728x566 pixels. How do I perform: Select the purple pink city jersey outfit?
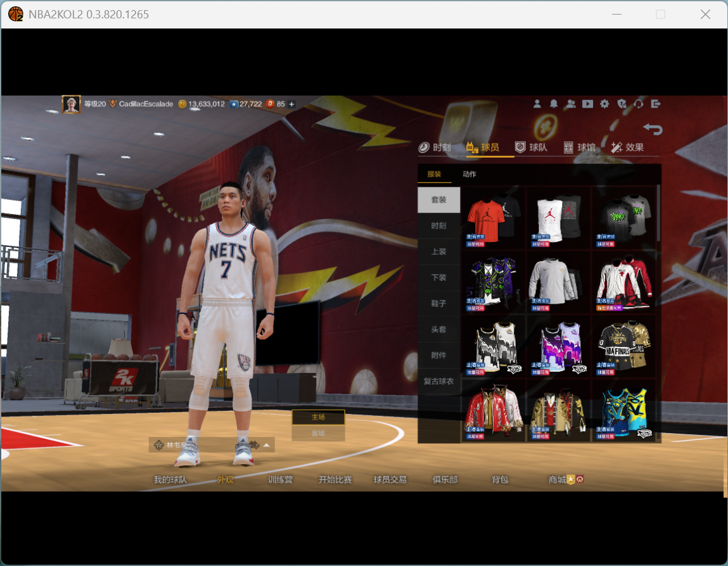pos(559,346)
